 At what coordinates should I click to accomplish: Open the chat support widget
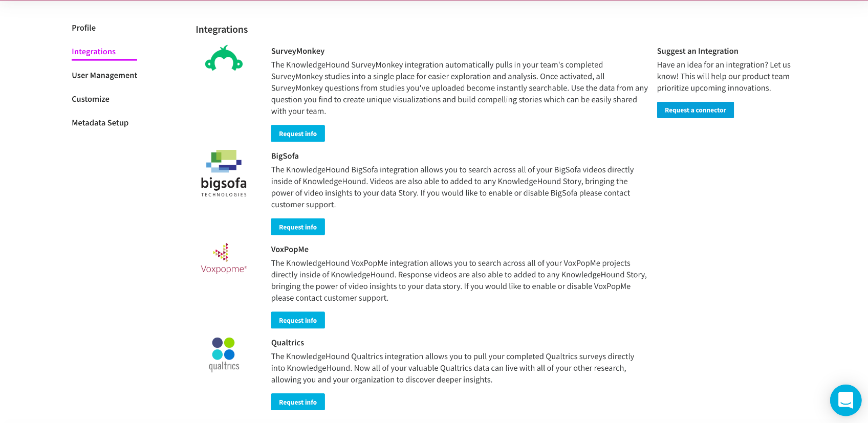pos(845,400)
